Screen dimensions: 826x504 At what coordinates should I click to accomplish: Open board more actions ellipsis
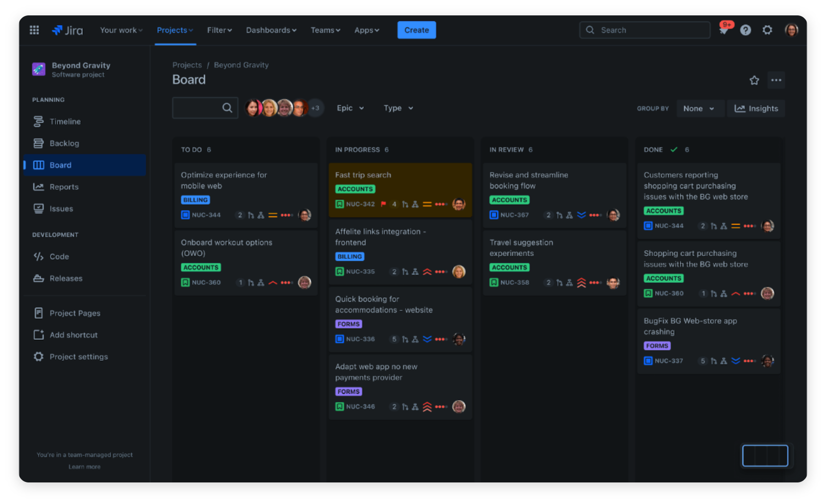coord(776,80)
